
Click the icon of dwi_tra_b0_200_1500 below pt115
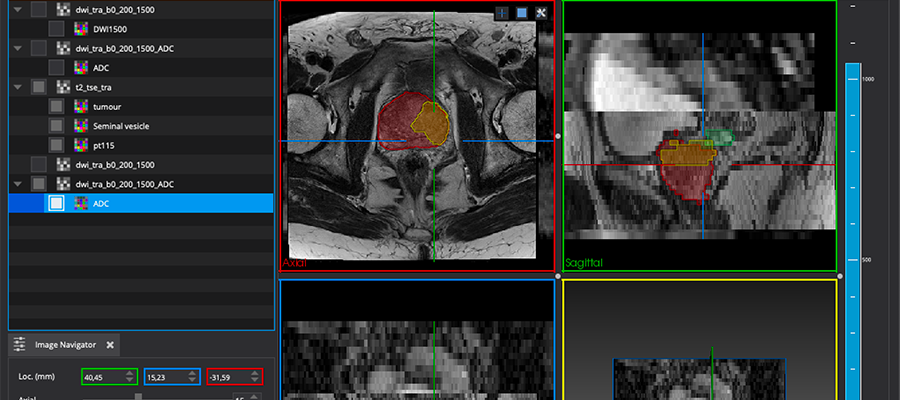(63, 165)
